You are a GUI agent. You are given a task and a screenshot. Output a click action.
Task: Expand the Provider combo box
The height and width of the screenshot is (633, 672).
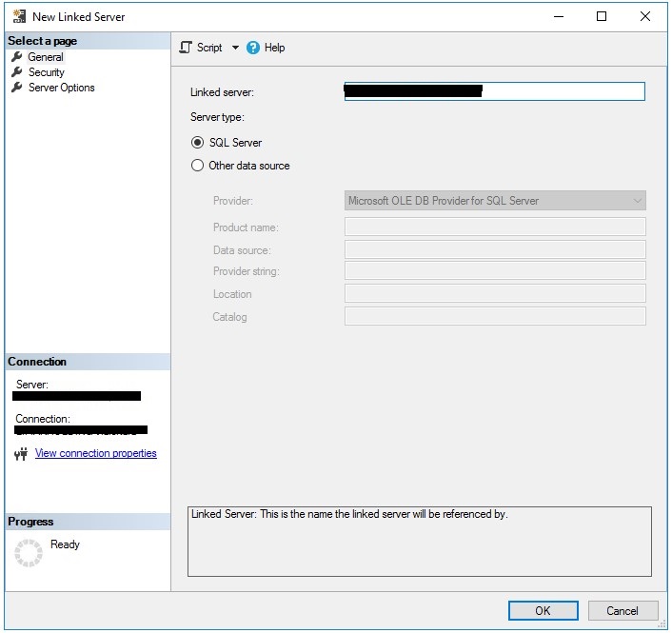coord(637,201)
